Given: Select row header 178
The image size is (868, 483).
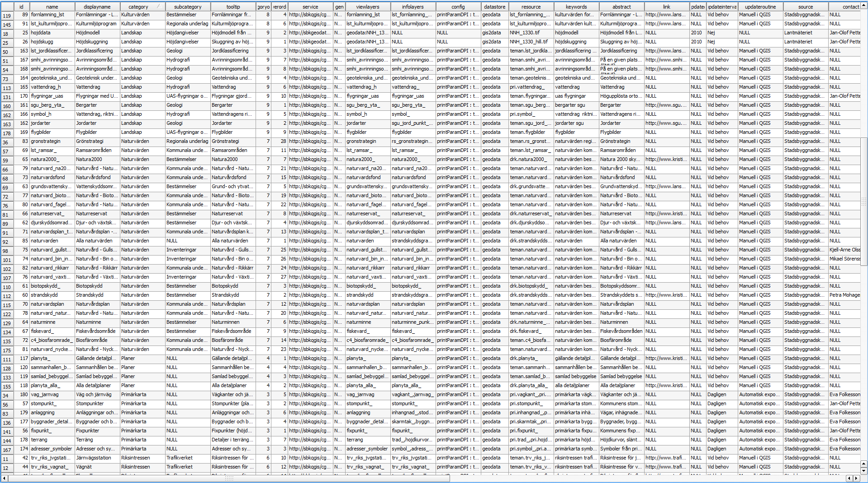Looking at the screenshot, I should [7, 133].
